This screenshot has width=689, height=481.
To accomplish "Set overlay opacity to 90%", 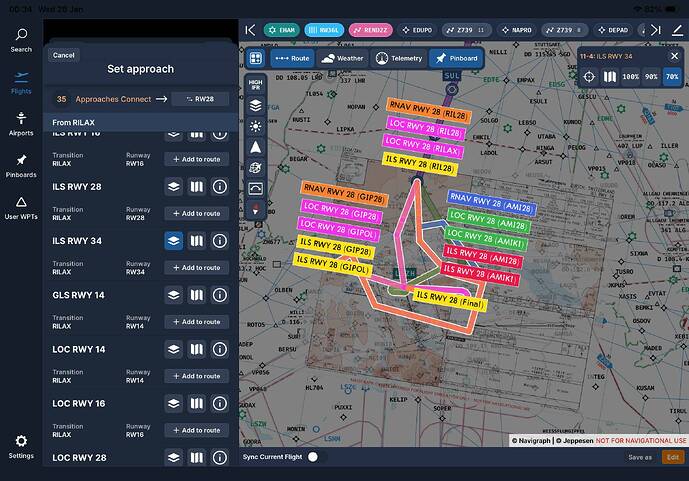I will click(651, 76).
